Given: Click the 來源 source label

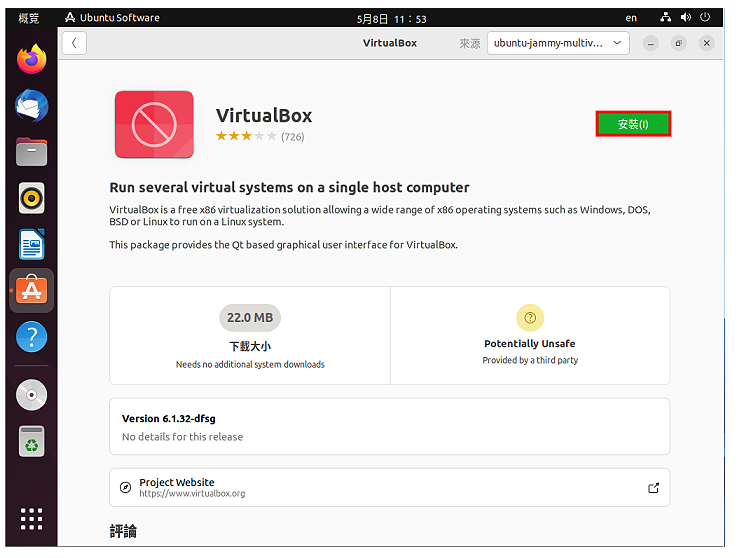Looking at the screenshot, I should pos(469,43).
